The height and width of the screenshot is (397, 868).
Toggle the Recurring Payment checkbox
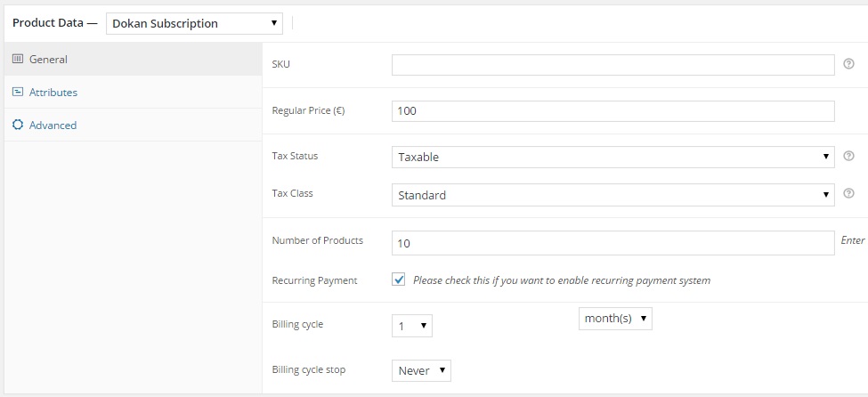[x=399, y=280]
